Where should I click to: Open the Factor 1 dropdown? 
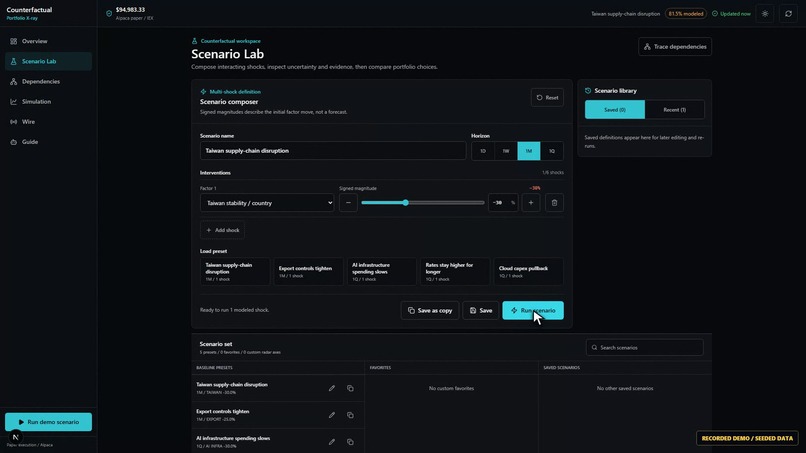pyautogui.click(x=267, y=203)
